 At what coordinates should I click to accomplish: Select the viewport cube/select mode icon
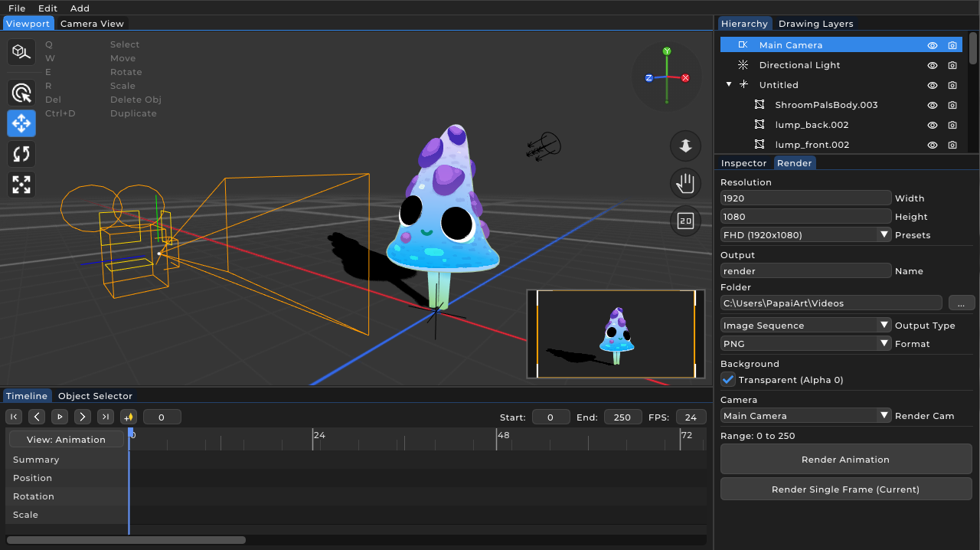[21, 52]
